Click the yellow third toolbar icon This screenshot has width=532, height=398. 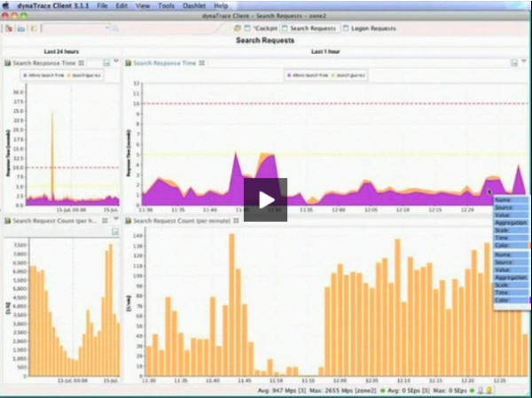click(34, 28)
